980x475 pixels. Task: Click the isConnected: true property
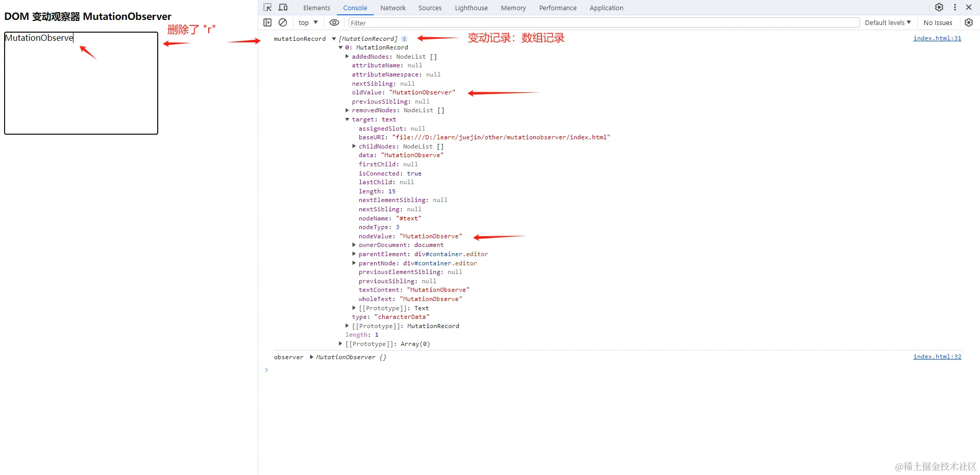click(390, 173)
